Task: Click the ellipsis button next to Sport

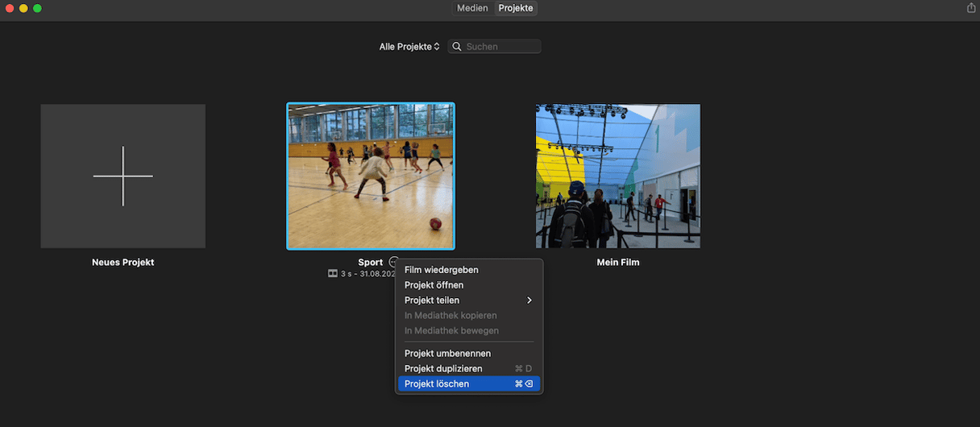Action: [x=393, y=262]
